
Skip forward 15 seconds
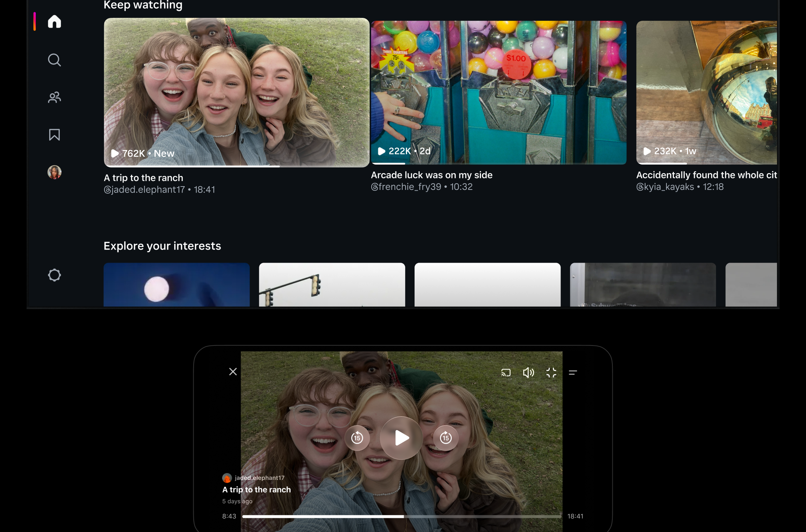446,438
